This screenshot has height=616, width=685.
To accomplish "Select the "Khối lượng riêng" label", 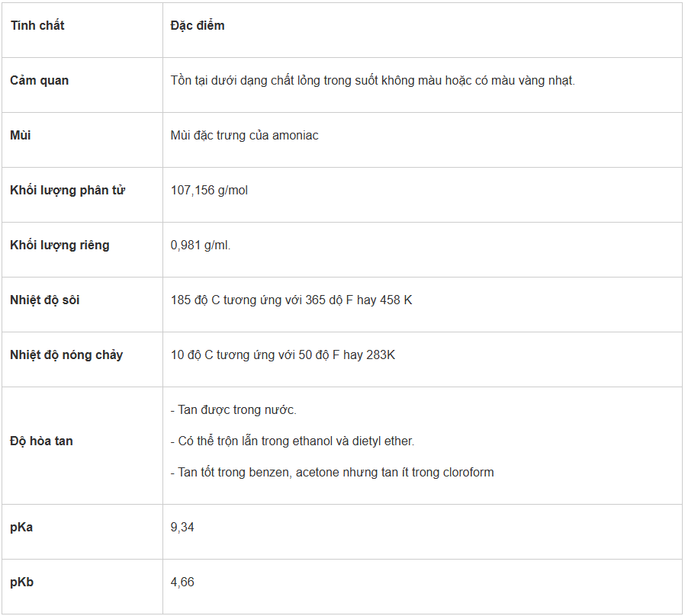I will click(x=59, y=245).
